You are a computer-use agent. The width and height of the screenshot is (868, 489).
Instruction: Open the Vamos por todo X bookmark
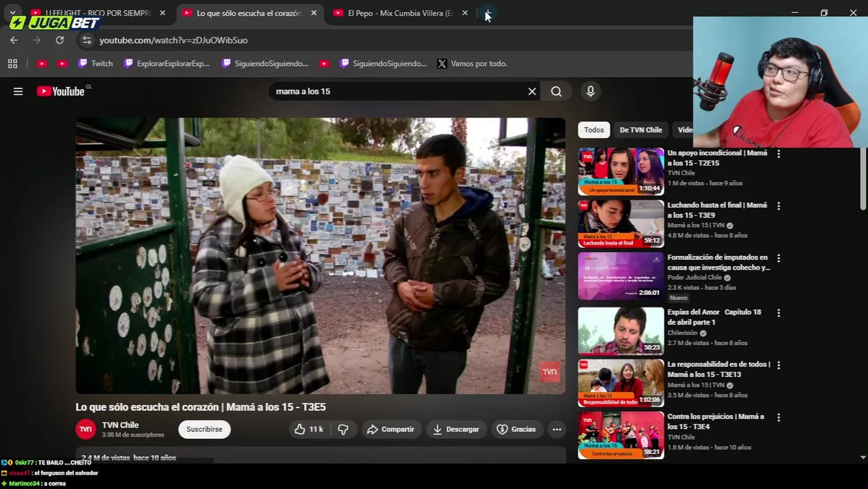coord(472,63)
